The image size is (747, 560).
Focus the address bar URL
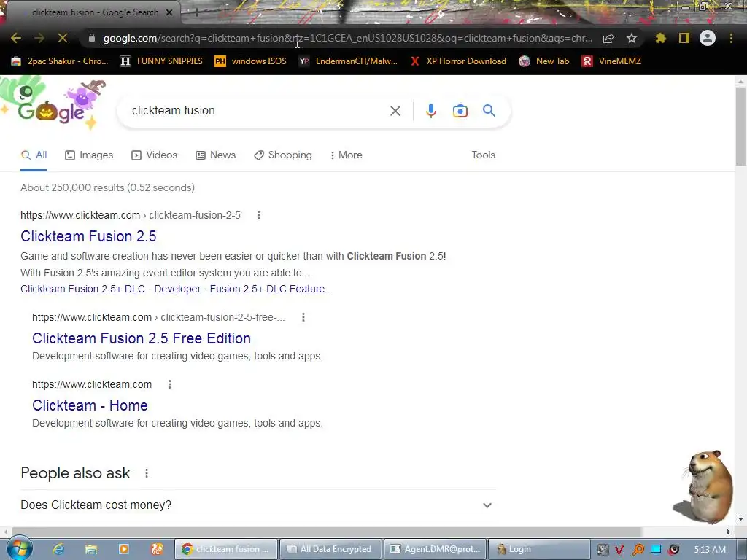click(348, 38)
